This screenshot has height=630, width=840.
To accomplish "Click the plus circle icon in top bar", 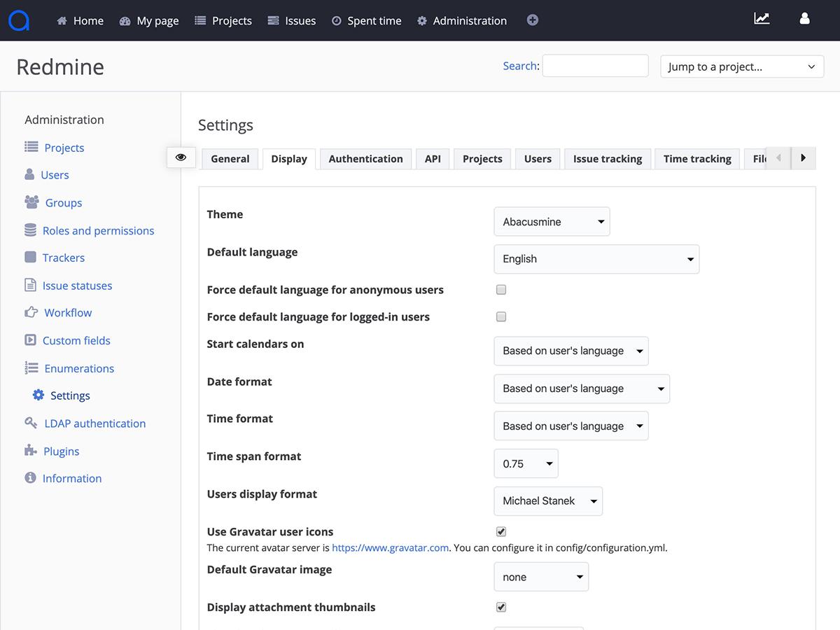I will tap(533, 20).
